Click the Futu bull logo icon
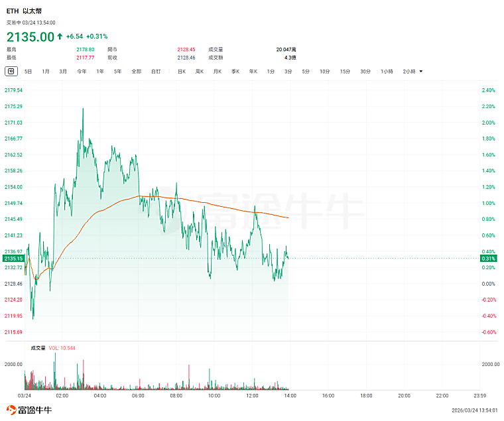The image size is (504, 421). click(x=11, y=410)
